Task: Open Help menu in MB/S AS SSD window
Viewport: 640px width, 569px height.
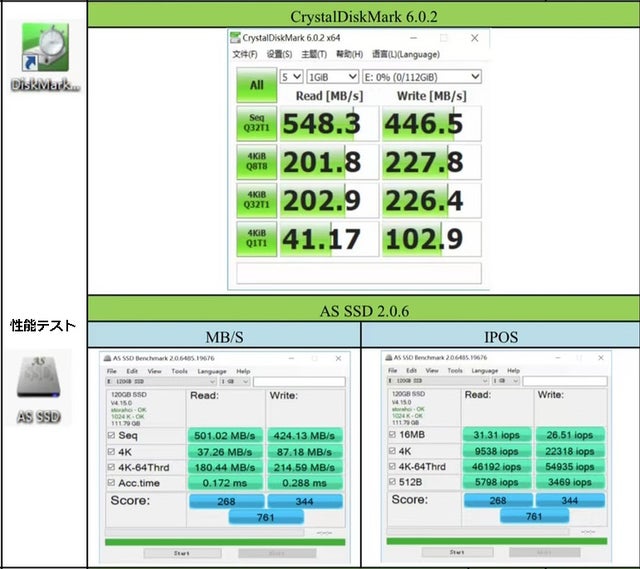Action: 243,371
